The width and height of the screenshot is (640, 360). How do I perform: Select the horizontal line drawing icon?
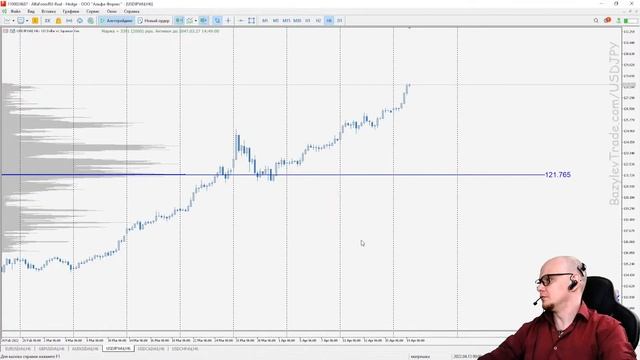click(x=241, y=20)
